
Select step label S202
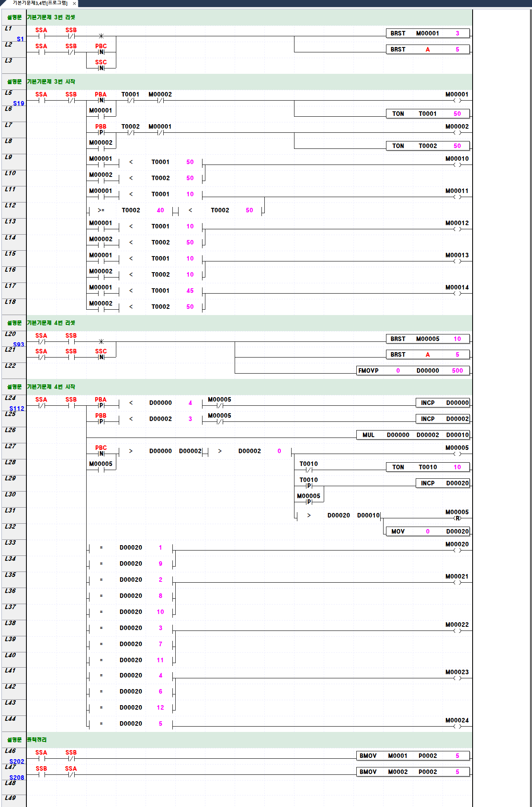[x=17, y=761]
